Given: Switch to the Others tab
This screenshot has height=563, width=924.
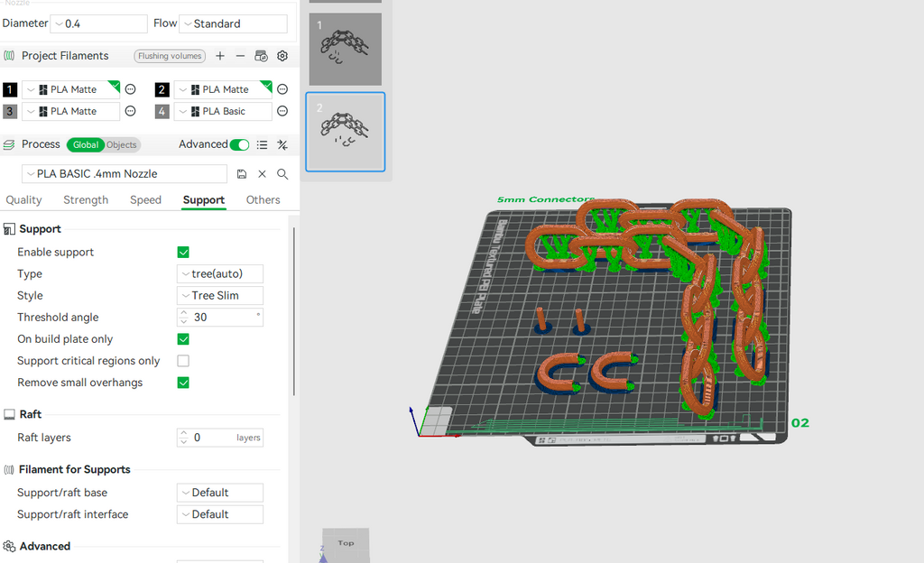Looking at the screenshot, I should 263,200.
